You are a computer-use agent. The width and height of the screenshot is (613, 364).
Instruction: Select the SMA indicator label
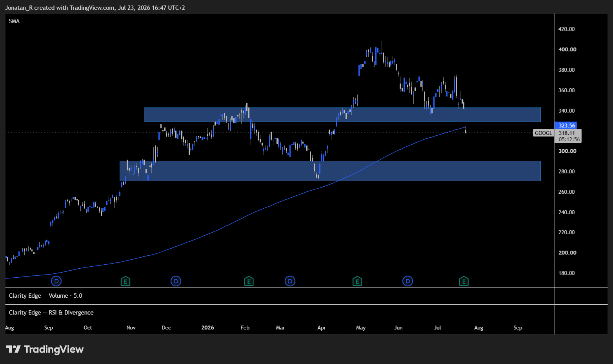pos(14,21)
